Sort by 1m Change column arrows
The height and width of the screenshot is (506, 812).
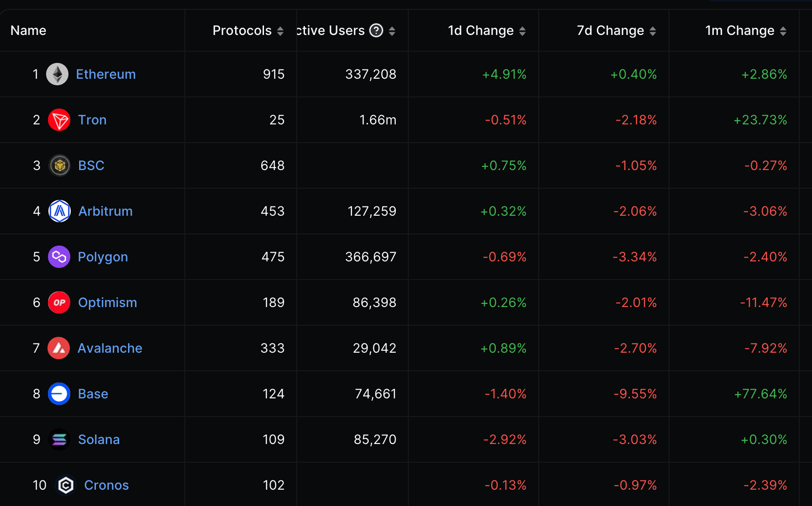coord(783,31)
